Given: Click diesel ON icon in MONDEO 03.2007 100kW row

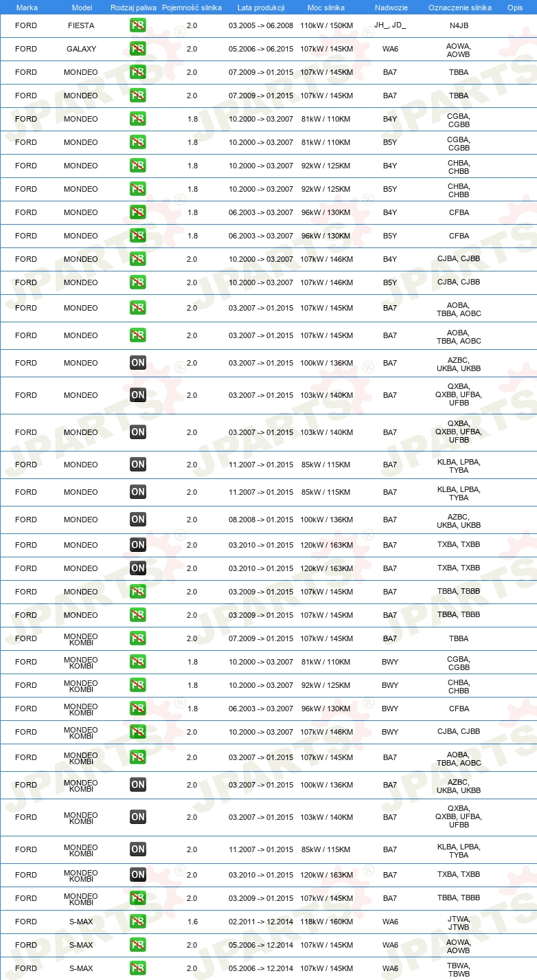Looking at the screenshot, I should coord(137,363).
